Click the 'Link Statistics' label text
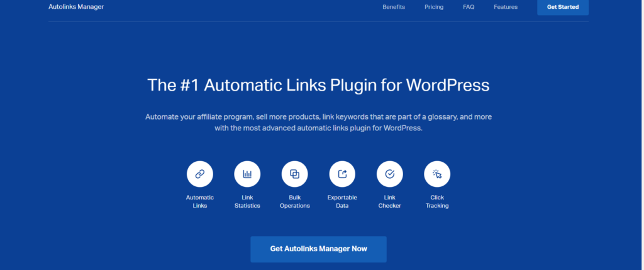 click(247, 201)
